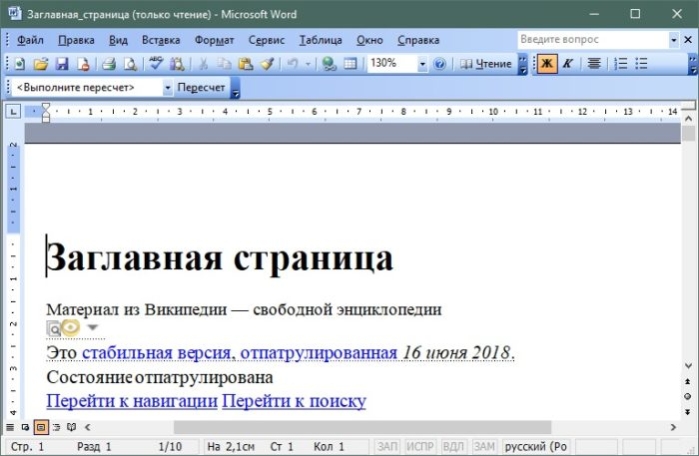Toggle macro recording ЗАП in the status bar
The height and width of the screenshot is (456, 699).
[x=387, y=446]
